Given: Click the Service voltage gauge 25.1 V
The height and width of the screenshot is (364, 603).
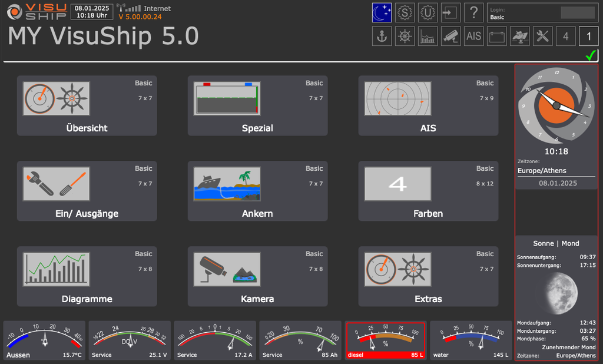Looking at the screenshot, I should pyautogui.click(x=130, y=340).
